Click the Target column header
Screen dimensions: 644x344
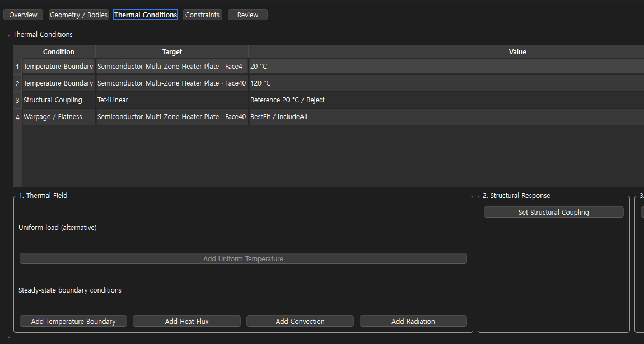pos(172,51)
